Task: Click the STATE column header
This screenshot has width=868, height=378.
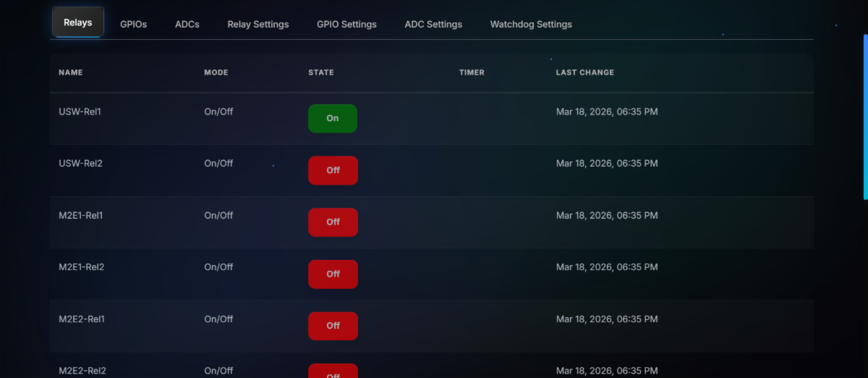Action: point(321,72)
